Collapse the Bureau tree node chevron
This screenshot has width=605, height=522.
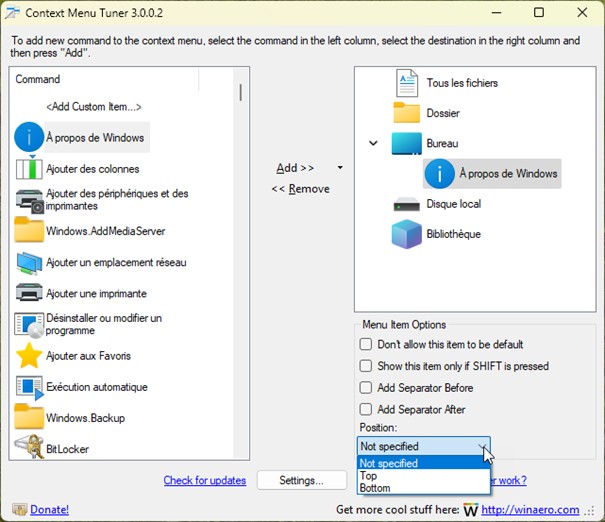click(373, 144)
